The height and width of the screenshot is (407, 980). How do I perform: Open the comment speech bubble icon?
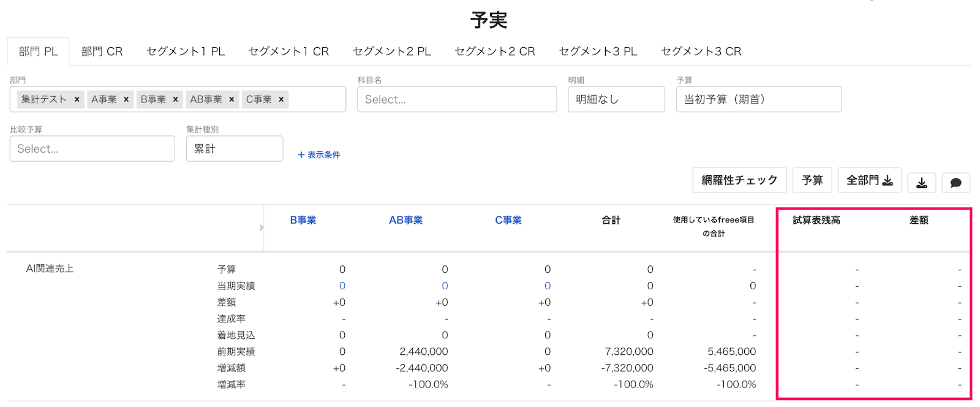coord(956,182)
